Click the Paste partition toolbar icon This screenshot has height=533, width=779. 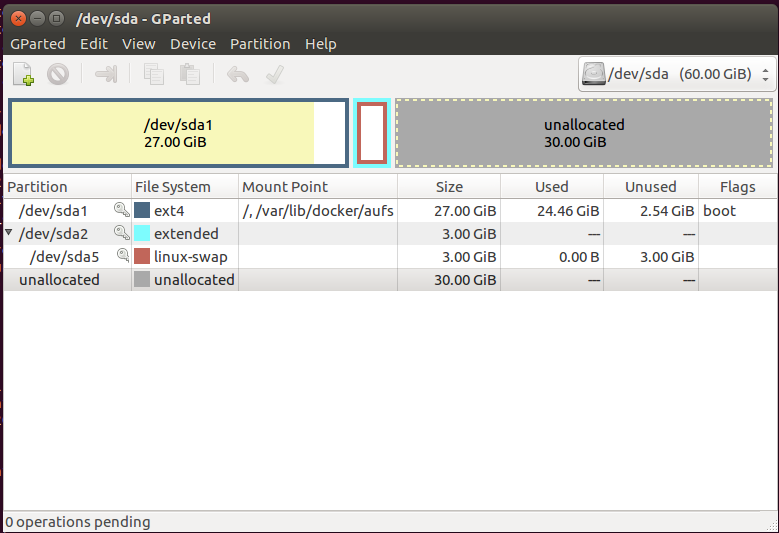click(190, 75)
